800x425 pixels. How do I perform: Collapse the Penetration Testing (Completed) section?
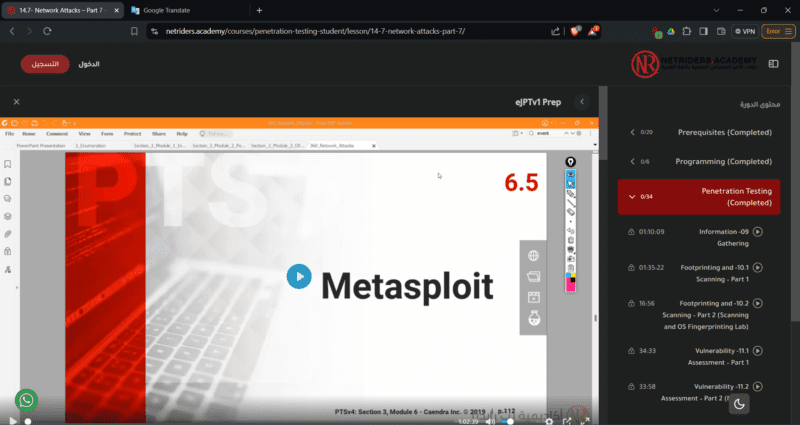tap(699, 197)
